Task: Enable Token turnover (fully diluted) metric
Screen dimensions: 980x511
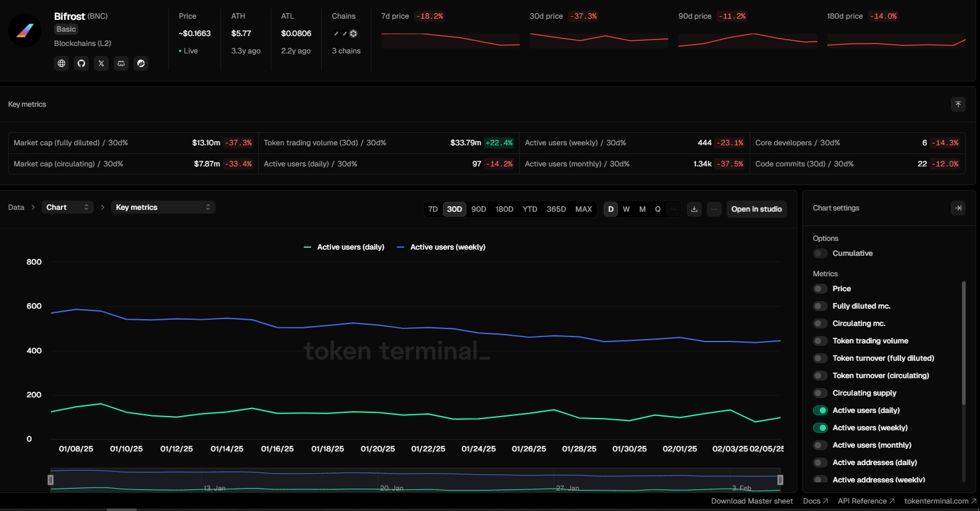Action: [x=820, y=358]
